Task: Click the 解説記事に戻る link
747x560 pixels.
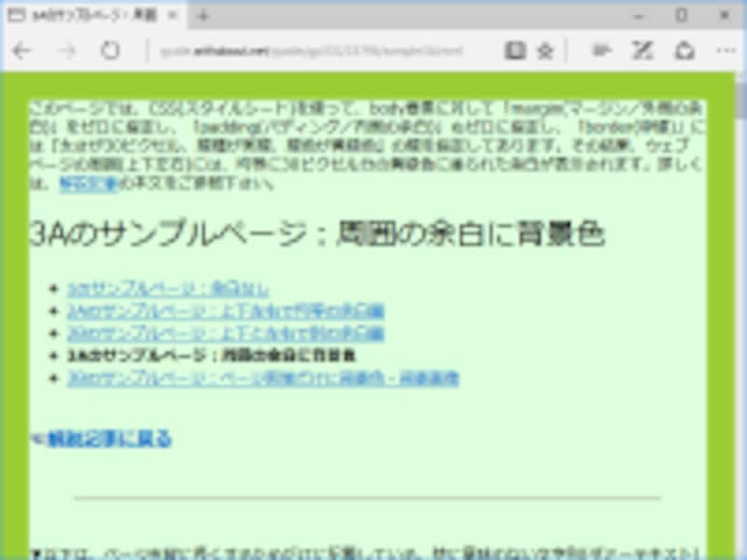Action: [x=109, y=439]
